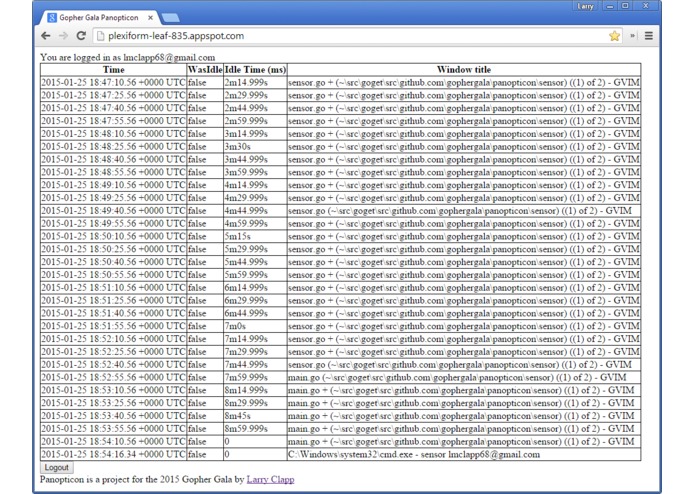
Task: Select the time cell 2015-01-25 18:50:55.56
Action: click(113, 275)
